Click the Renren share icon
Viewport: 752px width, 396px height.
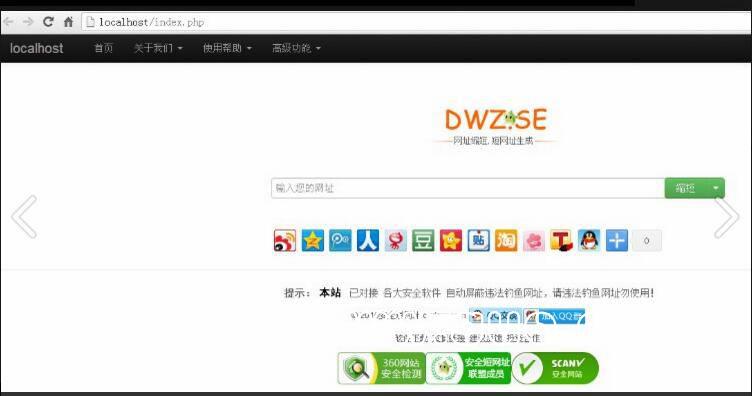click(368, 241)
